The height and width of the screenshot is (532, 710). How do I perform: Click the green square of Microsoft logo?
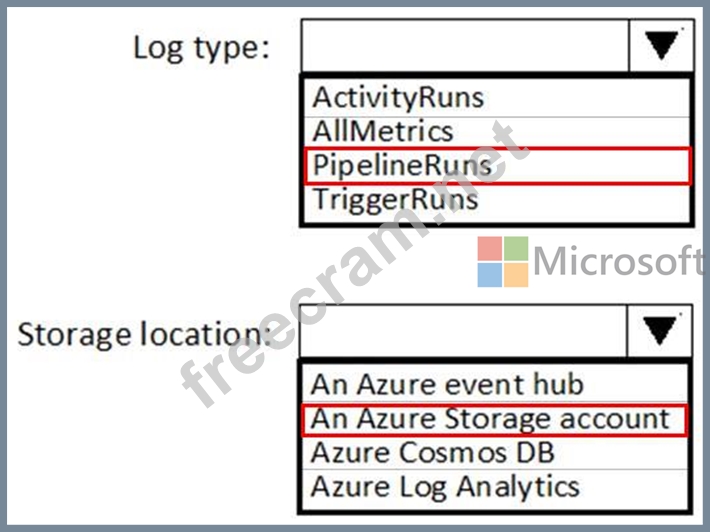click(x=516, y=249)
